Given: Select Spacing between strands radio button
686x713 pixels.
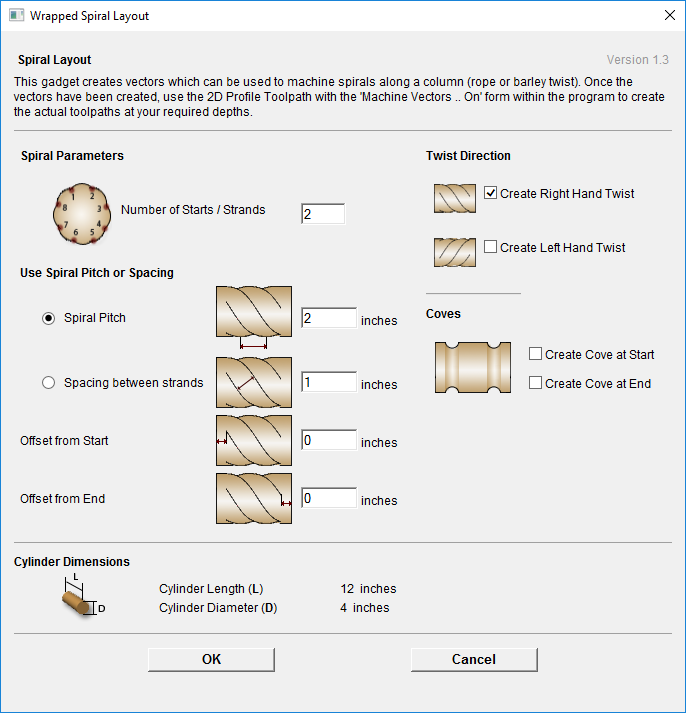Looking at the screenshot, I should coord(48,382).
